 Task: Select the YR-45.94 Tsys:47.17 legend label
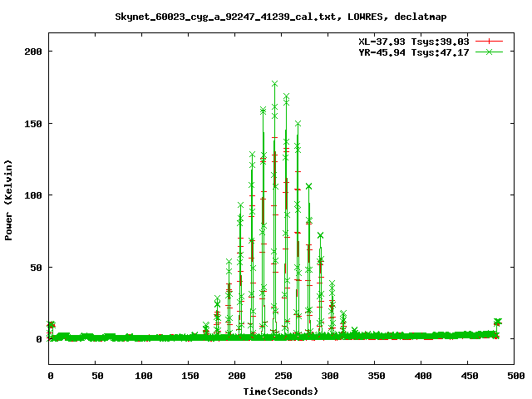tap(414, 52)
